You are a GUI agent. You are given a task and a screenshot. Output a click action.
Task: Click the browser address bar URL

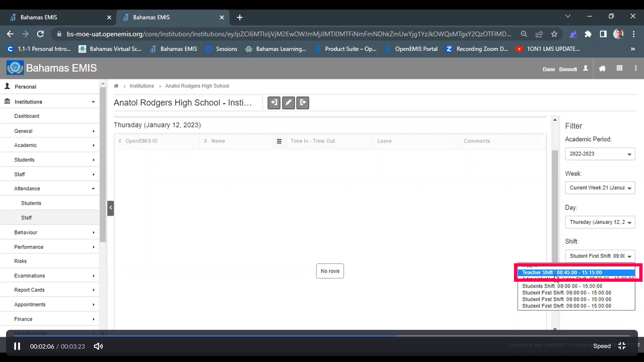(x=289, y=34)
